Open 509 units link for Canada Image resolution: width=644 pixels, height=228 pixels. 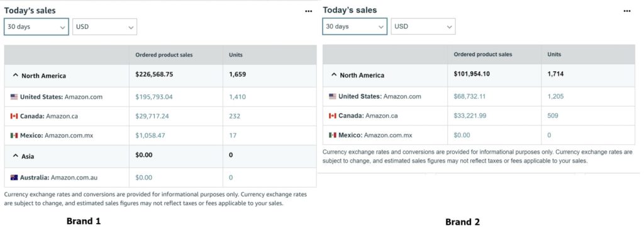tap(553, 116)
